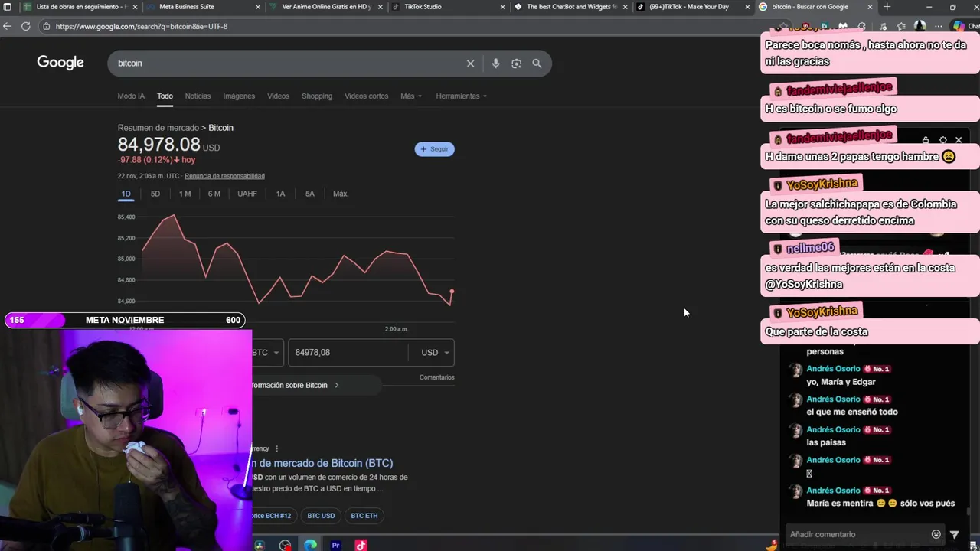Select the 1 M chart range
The height and width of the screenshot is (551, 980).
[185, 194]
